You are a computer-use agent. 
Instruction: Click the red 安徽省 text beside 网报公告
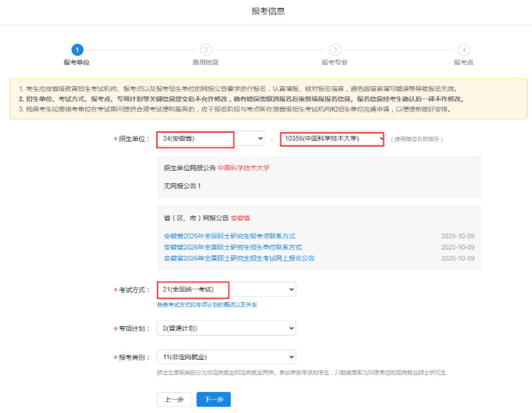pos(240,218)
